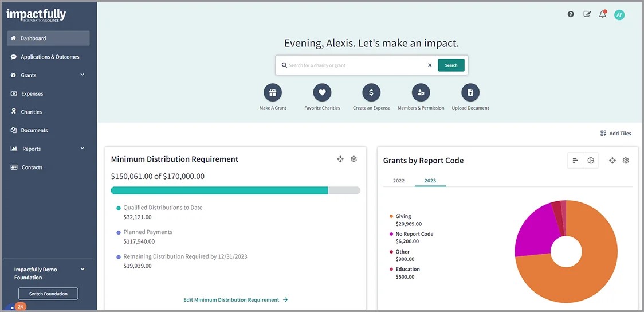Switch chart to pie view
This screenshot has height=312, width=644.
591,161
